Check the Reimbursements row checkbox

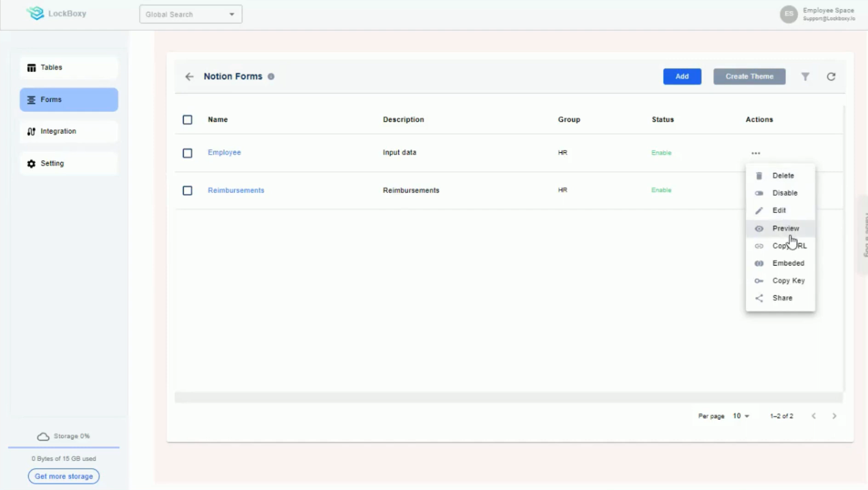(188, 190)
